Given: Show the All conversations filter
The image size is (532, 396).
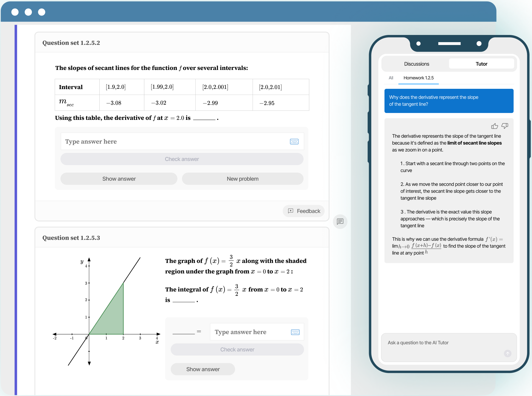Looking at the screenshot, I should point(391,78).
